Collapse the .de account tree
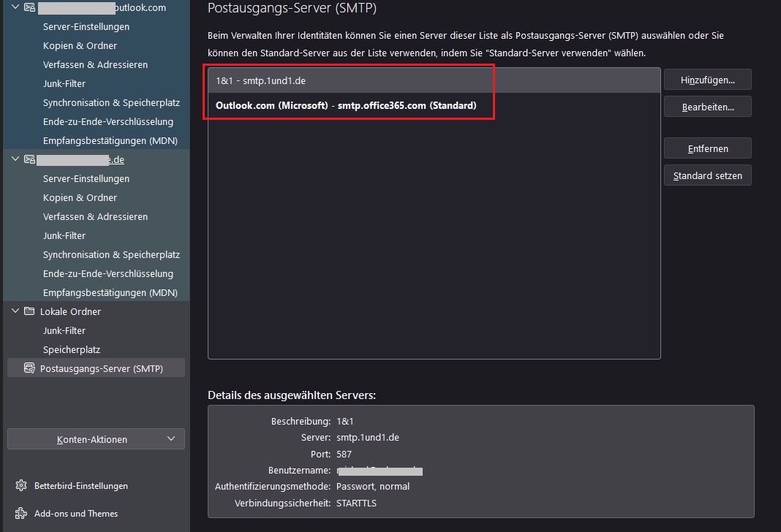 pos(15,159)
